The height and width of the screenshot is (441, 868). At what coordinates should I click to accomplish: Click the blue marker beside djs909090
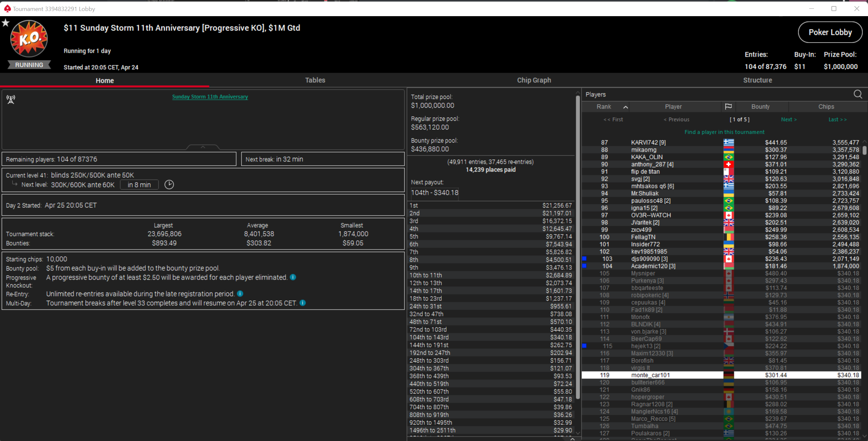tap(585, 258)
